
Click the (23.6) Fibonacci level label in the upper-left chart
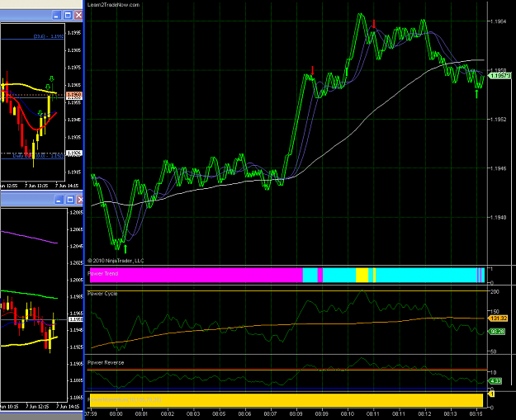pos(49,36)
